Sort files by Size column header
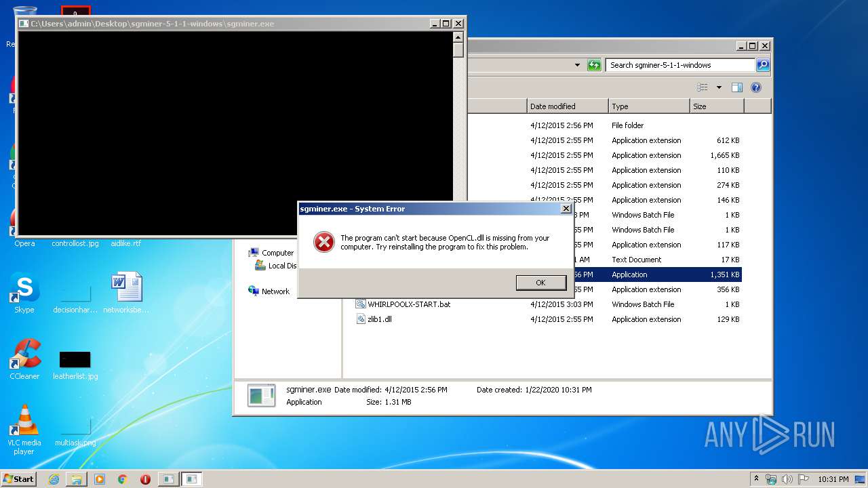868x488 pixels. click(717, 106)
